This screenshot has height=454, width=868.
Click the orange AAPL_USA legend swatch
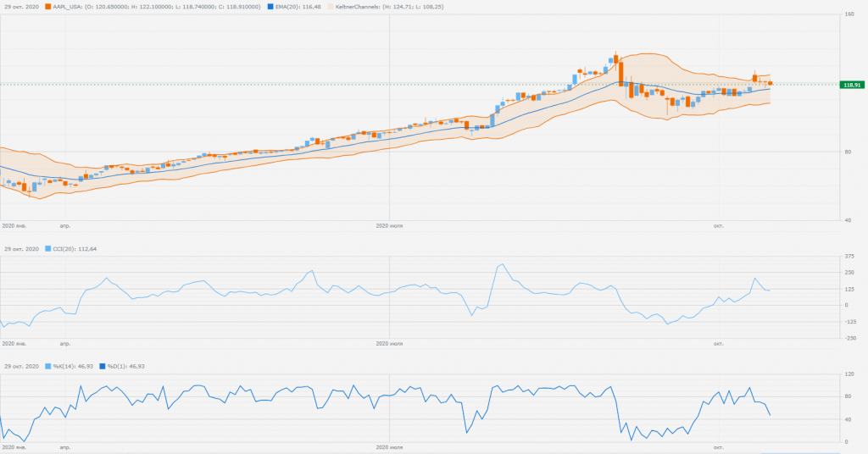click(x=47, y=6)
